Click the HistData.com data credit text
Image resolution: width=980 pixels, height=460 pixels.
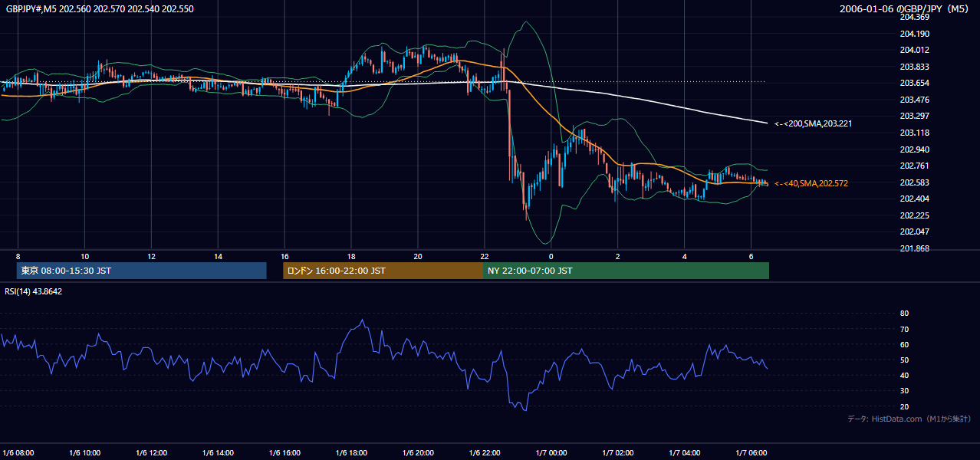[x=909, y=419]
